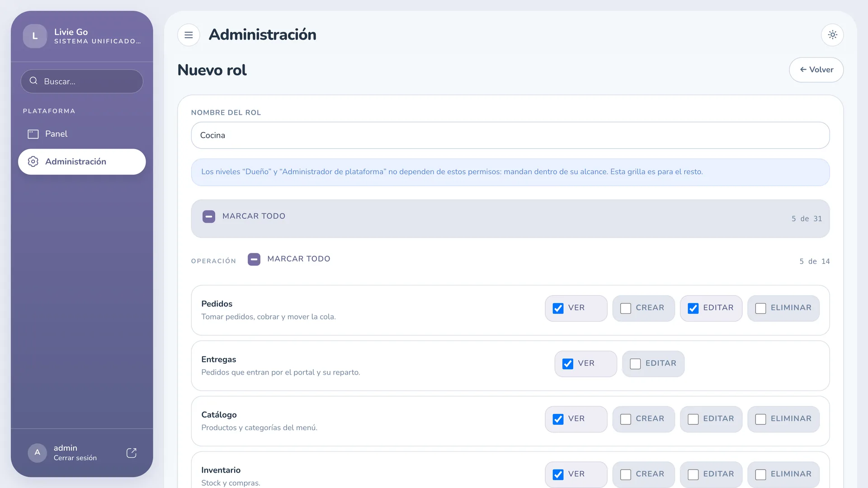Check ELIMINAR permission for Pedidos

[761, 308]
